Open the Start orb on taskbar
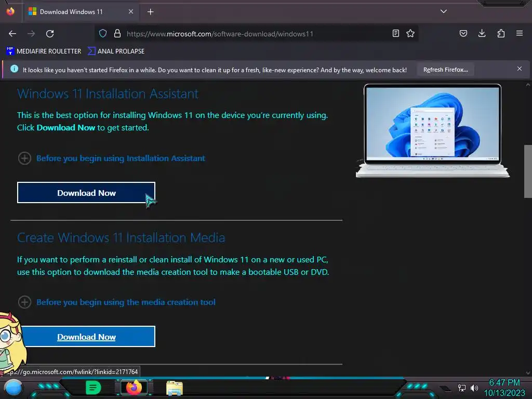This screenshot has height=399, width=532. pos(13,388)
